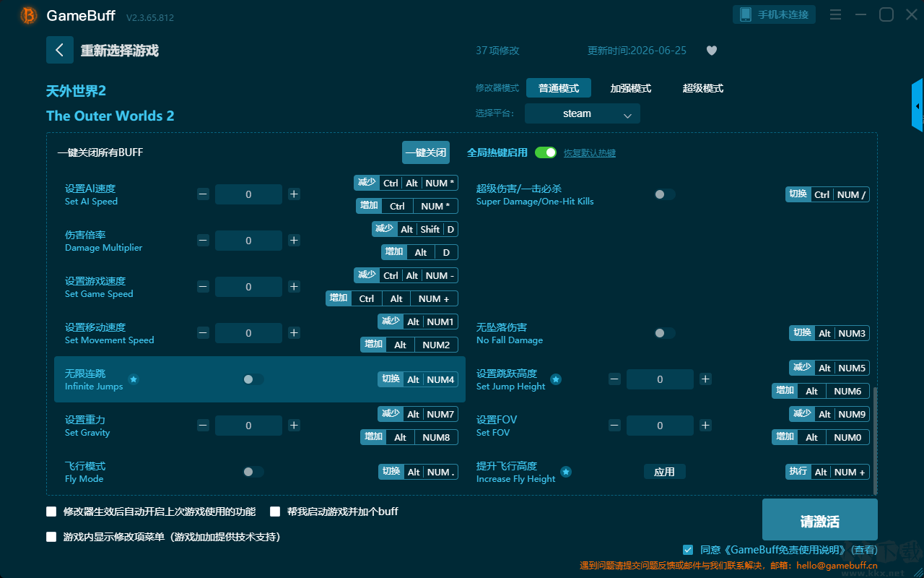924x578 pixels.
Task: Increase Set Jump Height with plus
Action: [x=705, y=379]
